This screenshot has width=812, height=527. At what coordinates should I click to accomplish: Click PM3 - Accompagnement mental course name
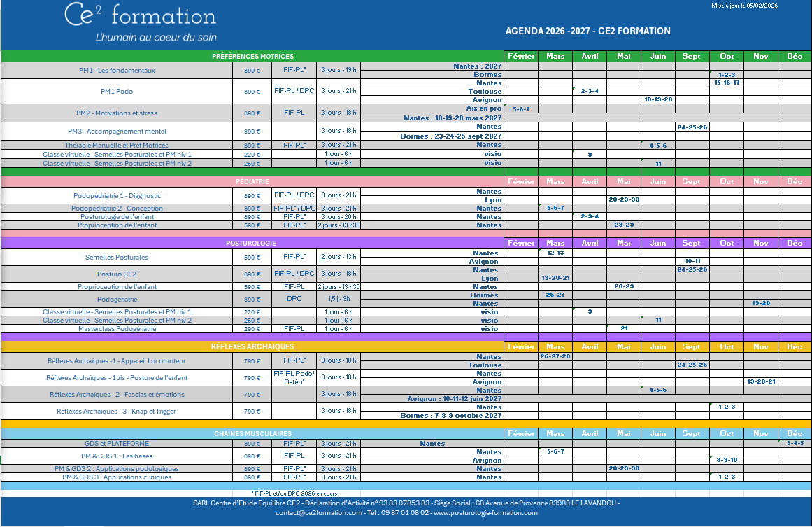coord(117,132)
